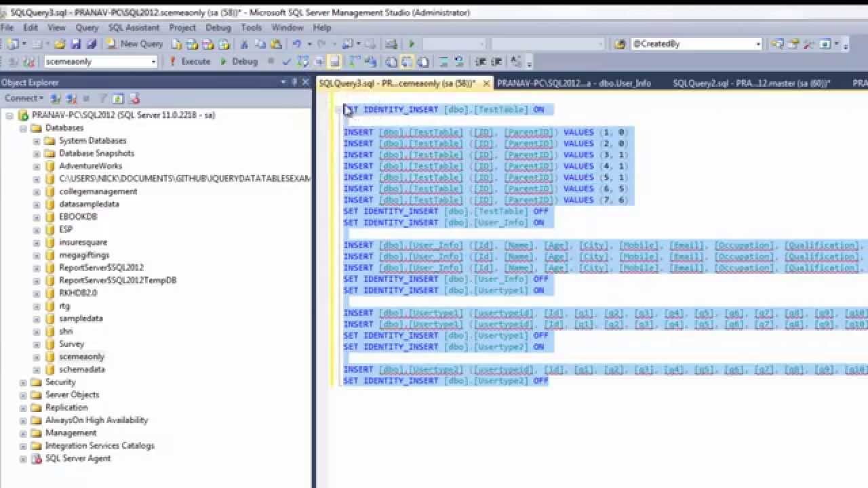Switch to the dbo.User_Info tab

click(x=574, y=83)
